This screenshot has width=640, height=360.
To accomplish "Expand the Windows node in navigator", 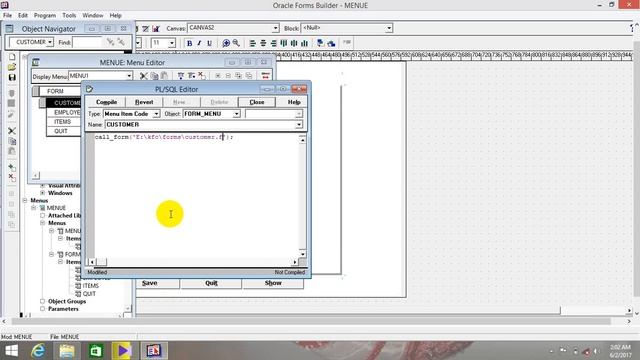I will 42,193.
